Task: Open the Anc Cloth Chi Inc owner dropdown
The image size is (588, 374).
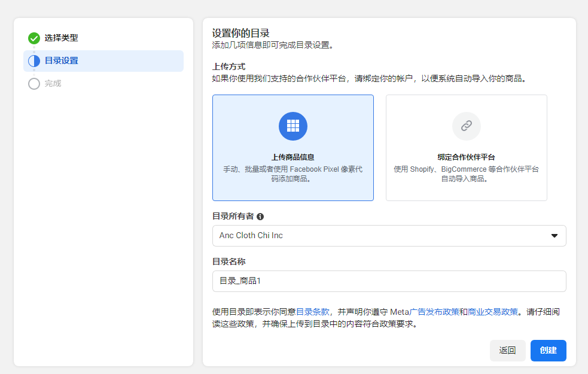Action: click(x=389, y=236)
